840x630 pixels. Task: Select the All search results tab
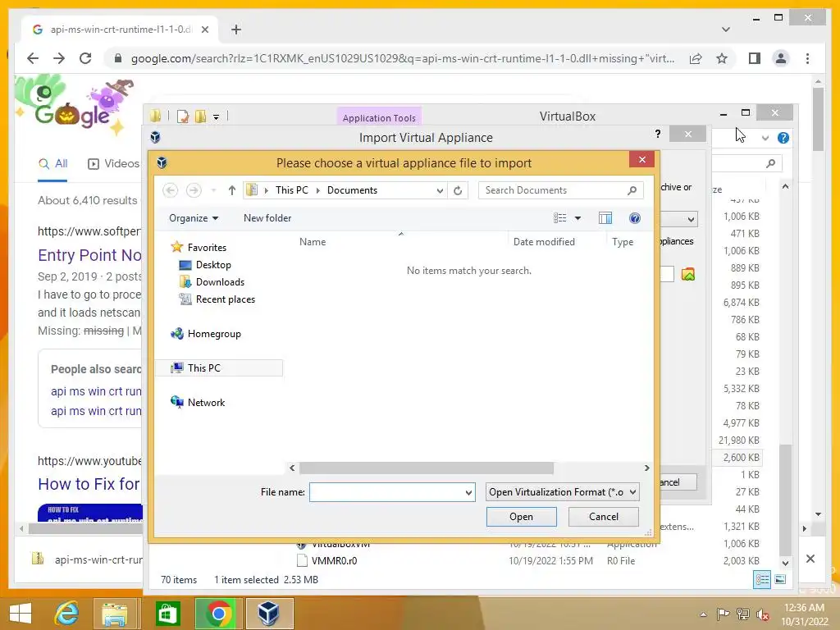53,163
